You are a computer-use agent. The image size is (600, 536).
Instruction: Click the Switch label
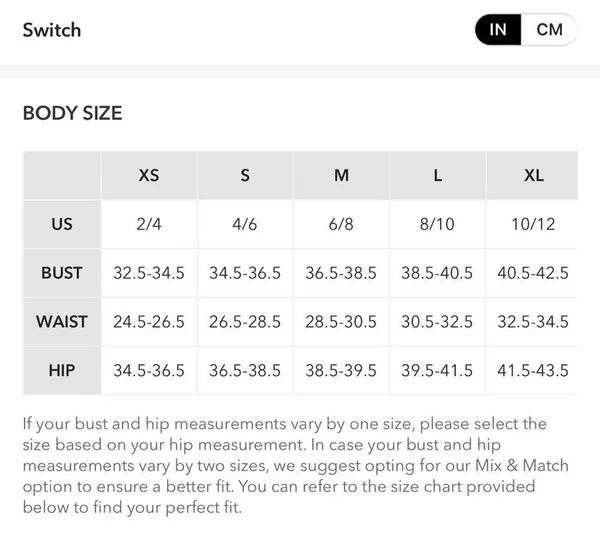pyautogui.click(x=52, y=30)
